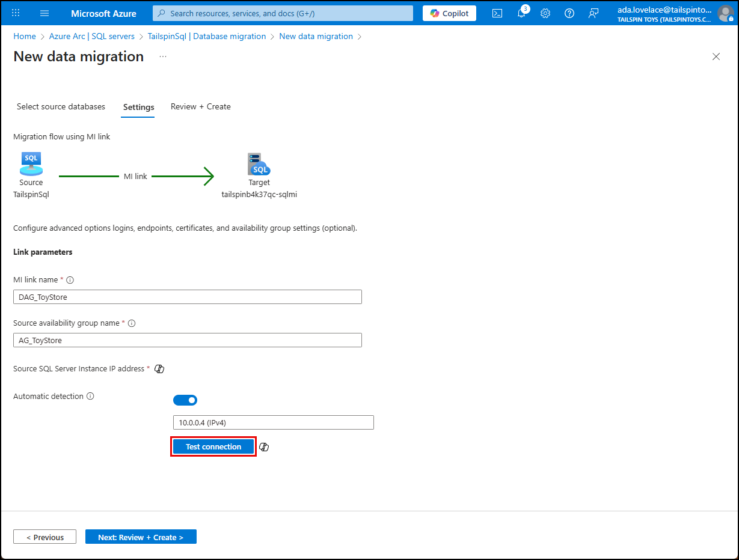739x560 pixels.
Task: Open the feedback icon
Action: coord(593,13)
